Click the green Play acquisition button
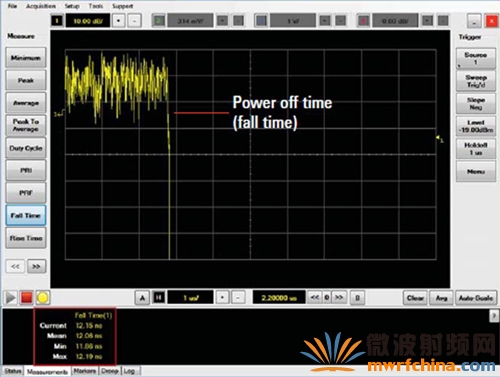Screen dimensions: 500x377 (x=10, y=298)
